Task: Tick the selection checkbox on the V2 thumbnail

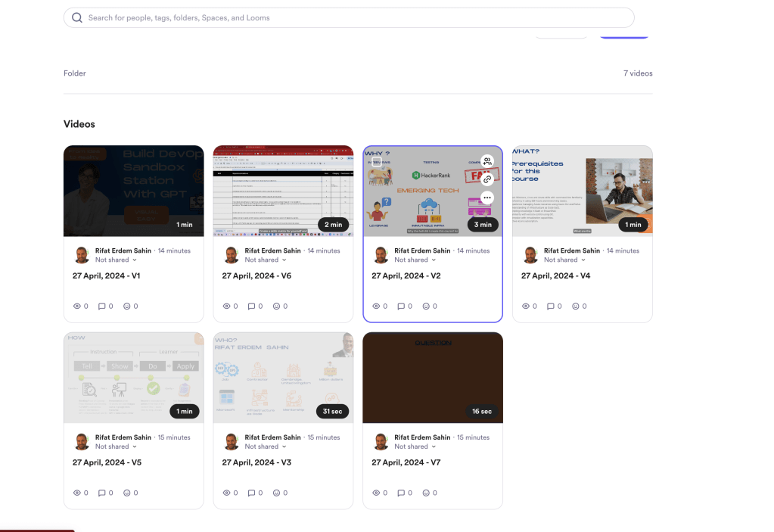Action: tap(377, 161)
